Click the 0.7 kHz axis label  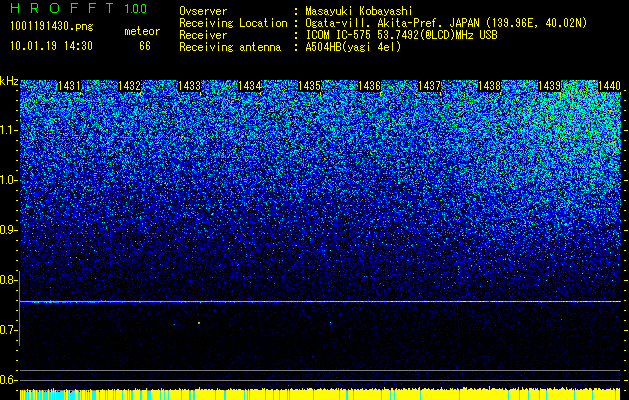9,330
